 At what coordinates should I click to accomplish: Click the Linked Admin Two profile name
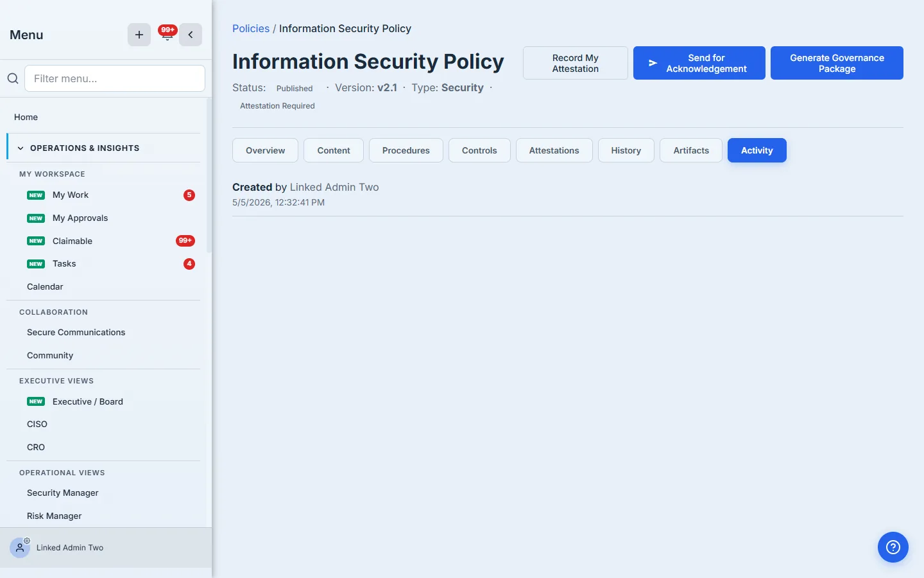click(x=70, y=548)
